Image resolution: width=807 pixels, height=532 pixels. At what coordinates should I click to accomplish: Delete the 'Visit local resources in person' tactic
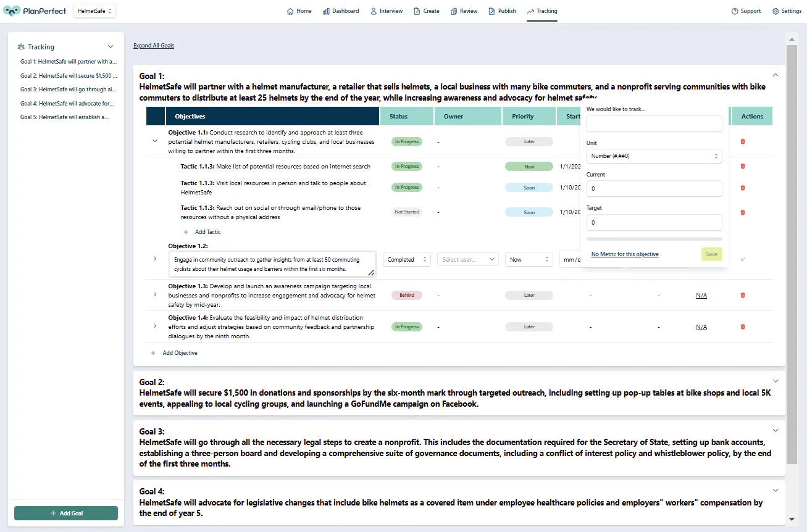tap(743, 188)
